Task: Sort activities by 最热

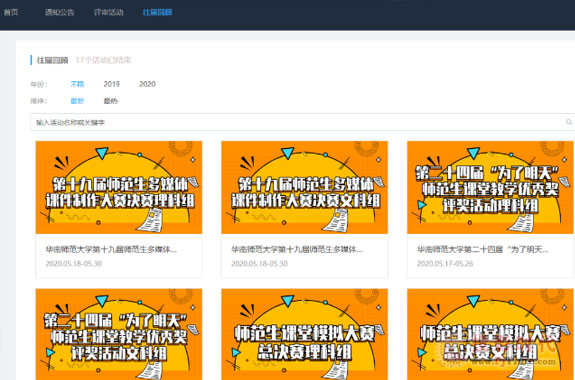Action: pyautogui.click(x=110, y=101)
